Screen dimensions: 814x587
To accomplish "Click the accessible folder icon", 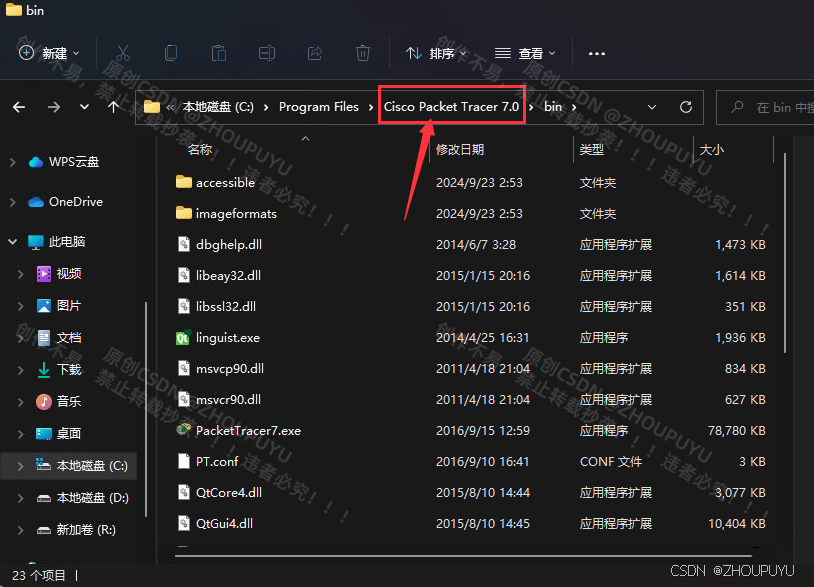I will pyautogui.click(x=183, y=182).
